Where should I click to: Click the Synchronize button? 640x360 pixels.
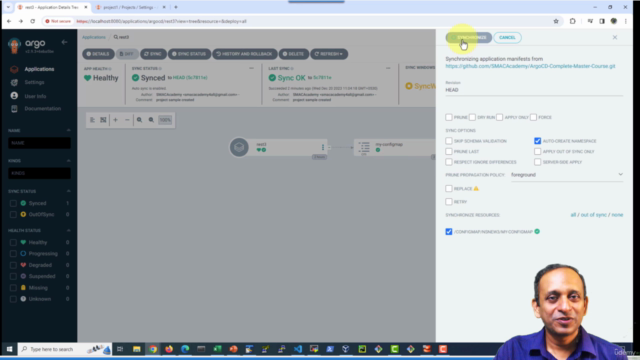tap(469, 38)
